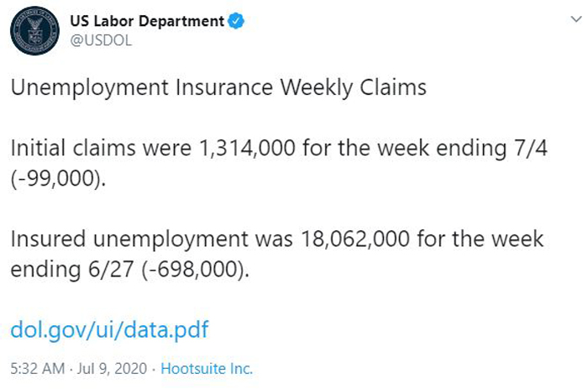Open the US Labor Department profile avatar

tap(35, 31)
